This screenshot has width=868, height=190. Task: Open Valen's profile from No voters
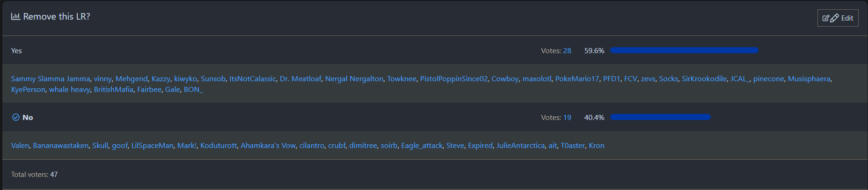(x=20, y=146)
